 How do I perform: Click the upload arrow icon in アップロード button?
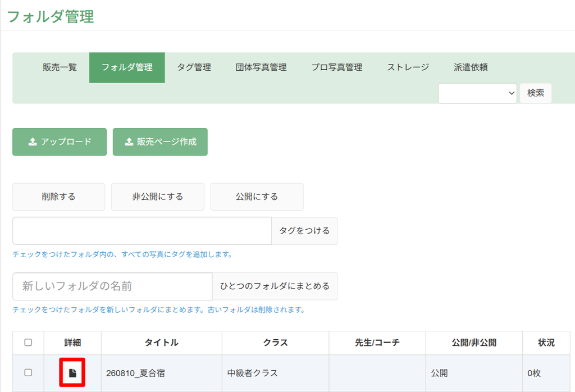(x=33, y=142)
